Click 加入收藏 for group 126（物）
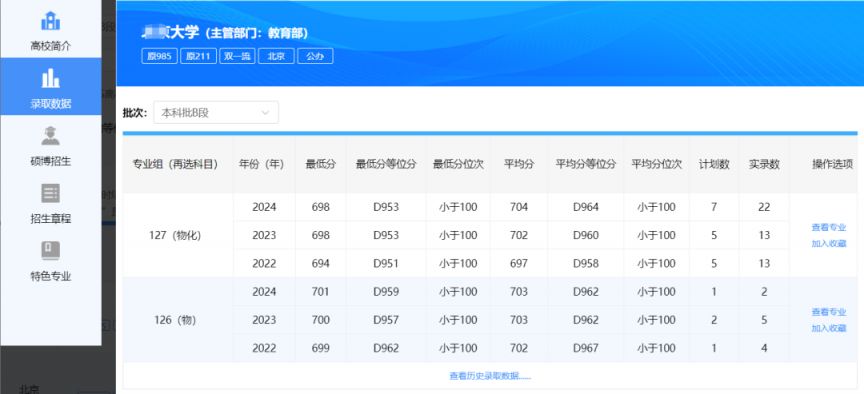The height and width of the screenshot is (394, 864). click(x=828, y=328)
